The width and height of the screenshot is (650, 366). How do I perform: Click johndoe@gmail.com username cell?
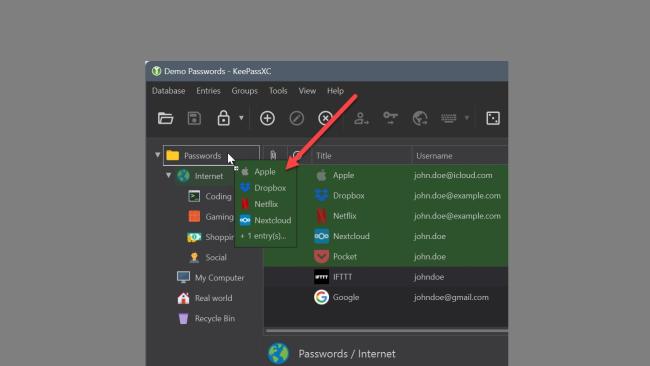(x=451, y=297)
